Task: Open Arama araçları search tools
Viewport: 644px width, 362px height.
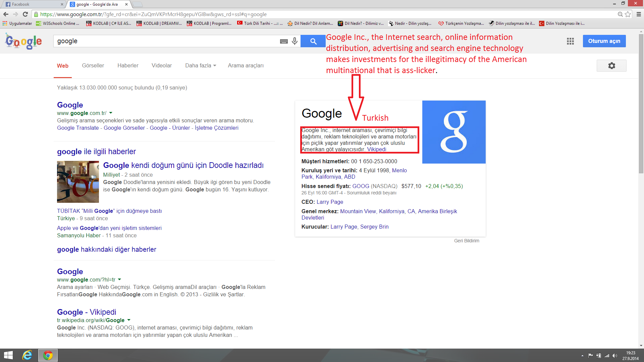Action: pyautogui.click(x=246, y=66)
